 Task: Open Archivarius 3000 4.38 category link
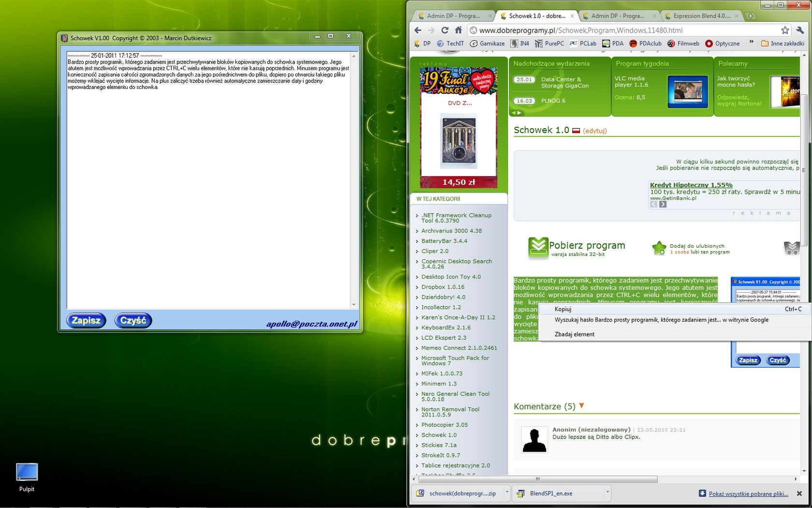(451, 231)
